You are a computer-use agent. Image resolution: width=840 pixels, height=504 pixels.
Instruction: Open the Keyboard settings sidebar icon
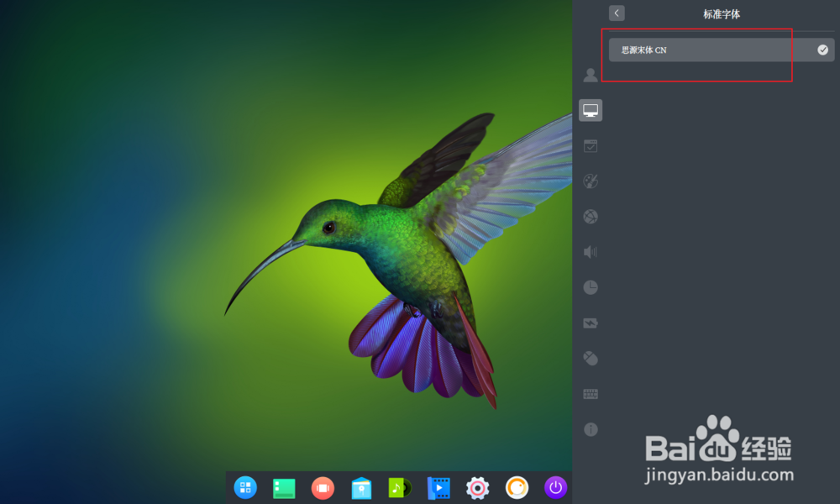point(591,394)
